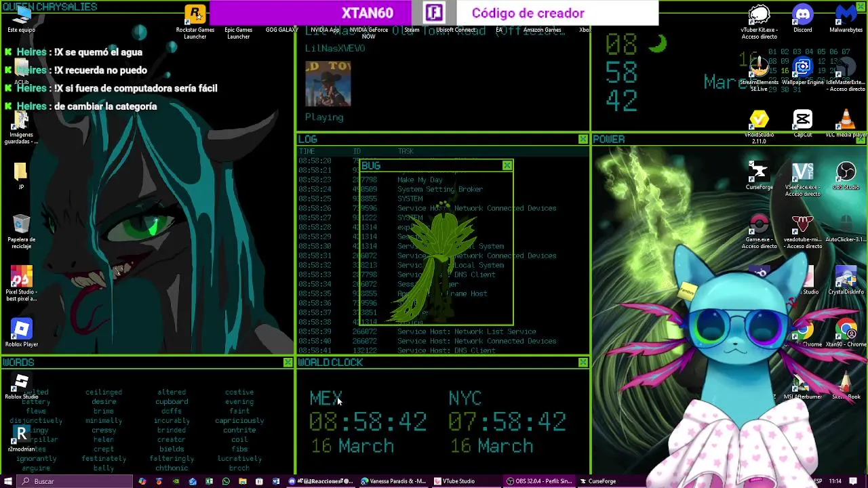Open the AutoClicker shortcut icon
Screen dimensions: 868x488
click(x=846, y=228)
